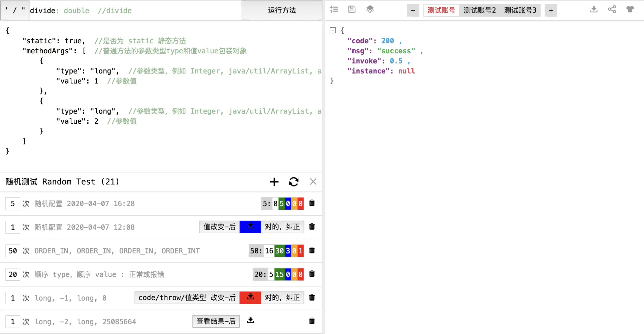644x334 pixels.
Task: Click 对的，纠正 on the 值改变-后 row
Action: click(282, 227)
